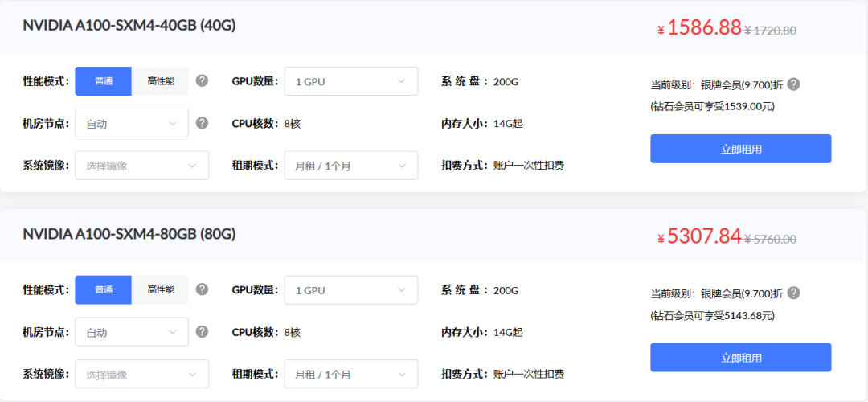Click help icon beside 40GB card's 银牌会员 discount

click(794, 84)
